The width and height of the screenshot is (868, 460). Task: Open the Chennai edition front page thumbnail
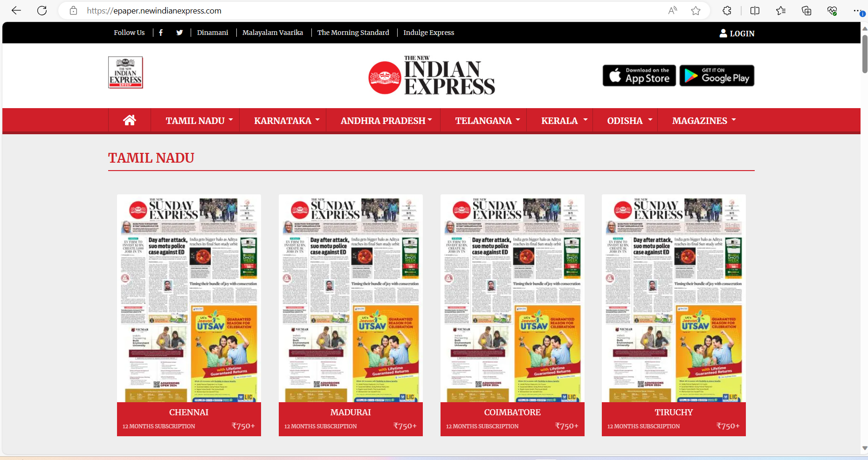pyautogui.click(x=189, y=298)
